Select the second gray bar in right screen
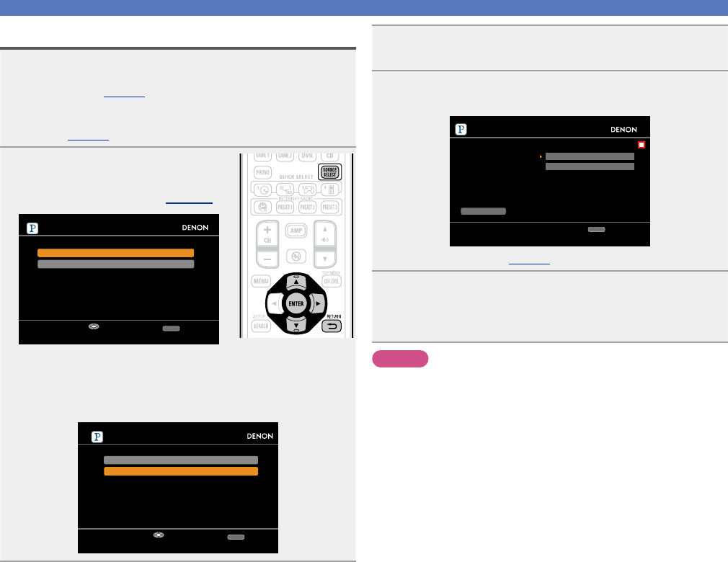 point(590,166)
